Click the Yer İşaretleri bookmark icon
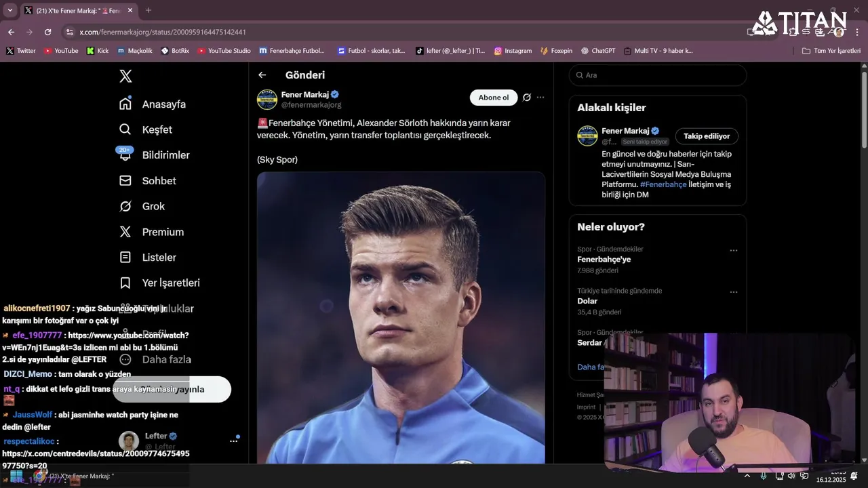 click(125, 283)
